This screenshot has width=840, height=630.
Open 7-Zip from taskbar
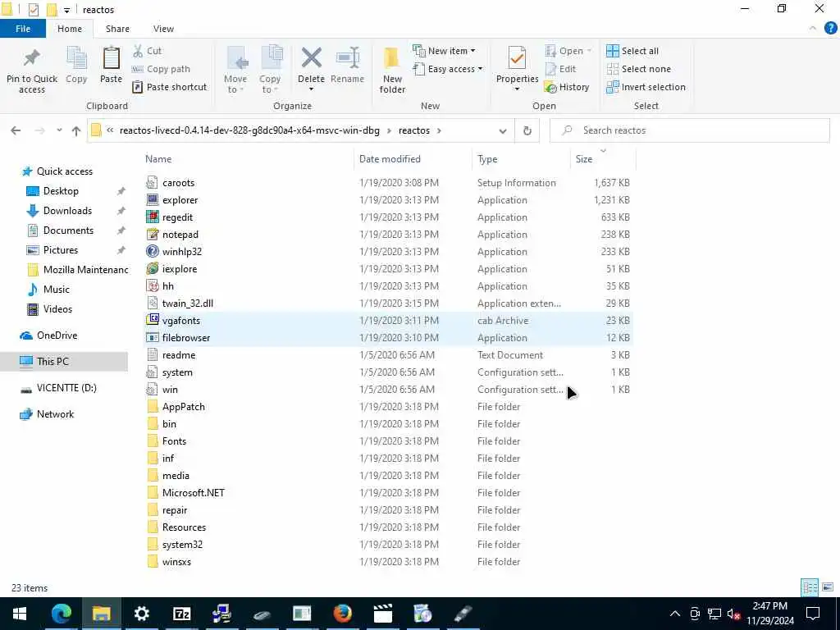pyautogui.click(x=181, y=614)
